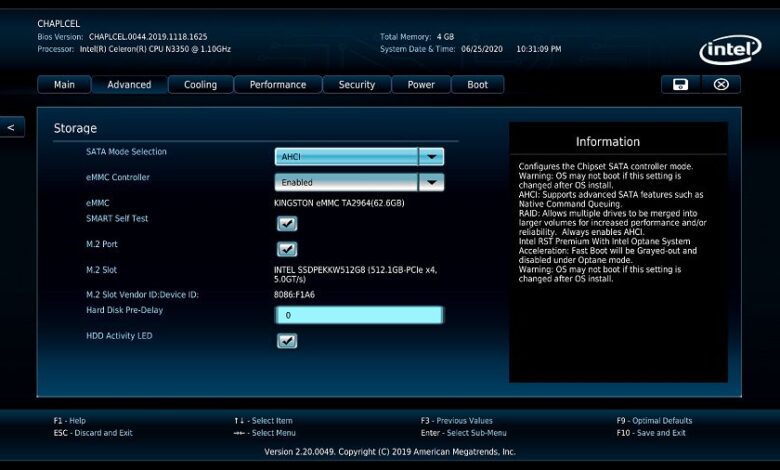Click F10 - Save and Exit hint
The height and width of the screenshot is (470, 780).
(651, 433)
